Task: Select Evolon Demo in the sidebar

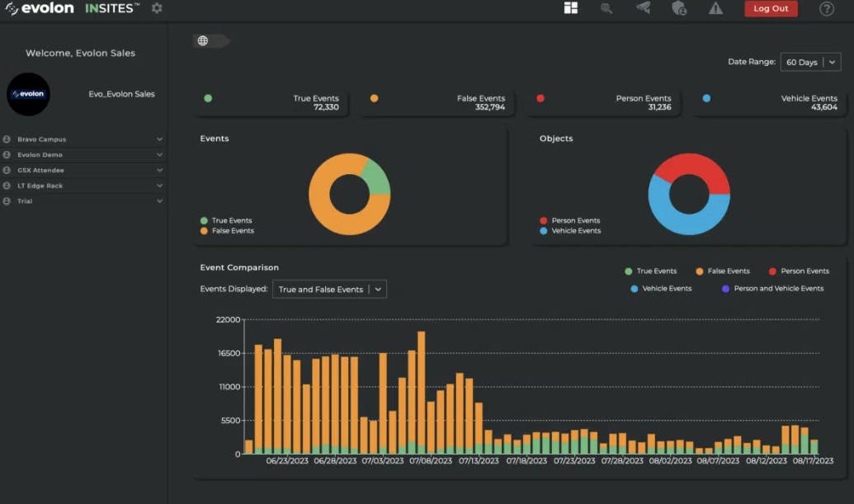Action: click(40, 155)
